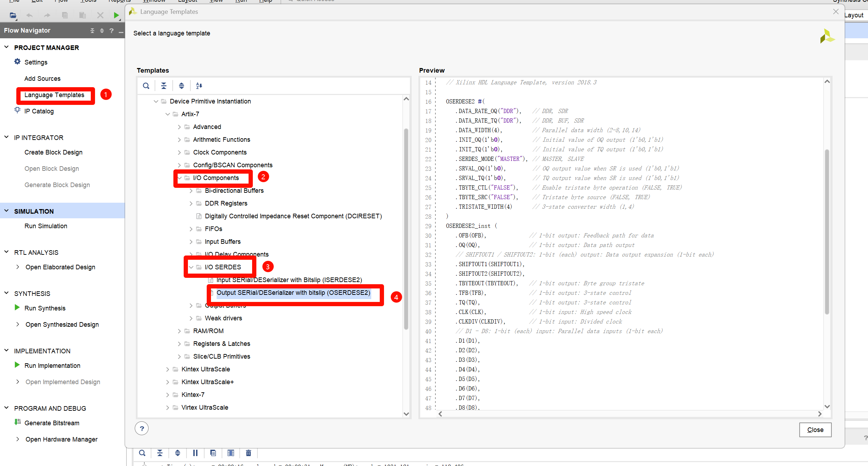868x466 pixels.
Task: Click the search icon in Templates toolbar
Action: coord(146,86)
